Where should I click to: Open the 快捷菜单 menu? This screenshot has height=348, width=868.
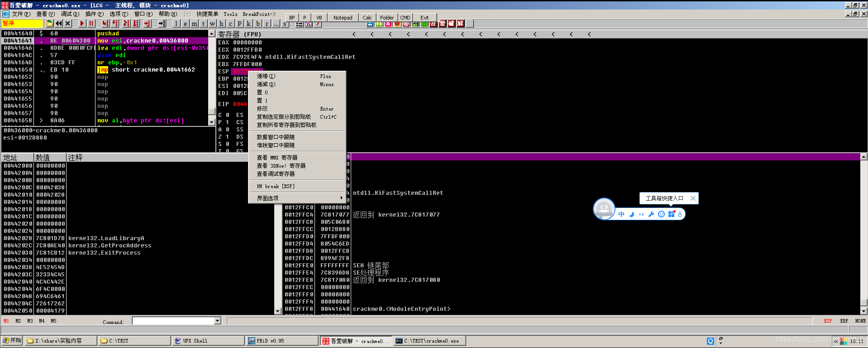pos(207,14)
